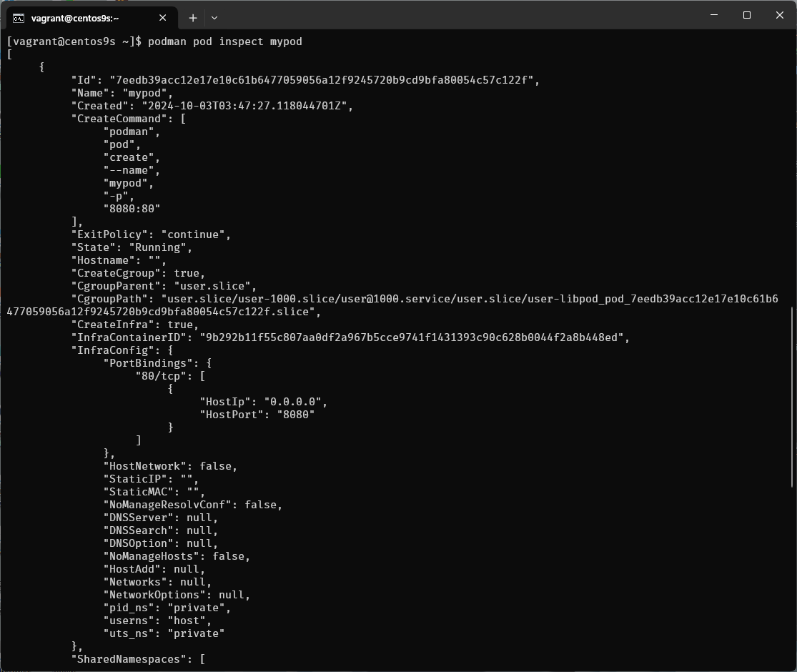Maximize the terminal window
Screen dimensions: 797x672
pos(746,15)
